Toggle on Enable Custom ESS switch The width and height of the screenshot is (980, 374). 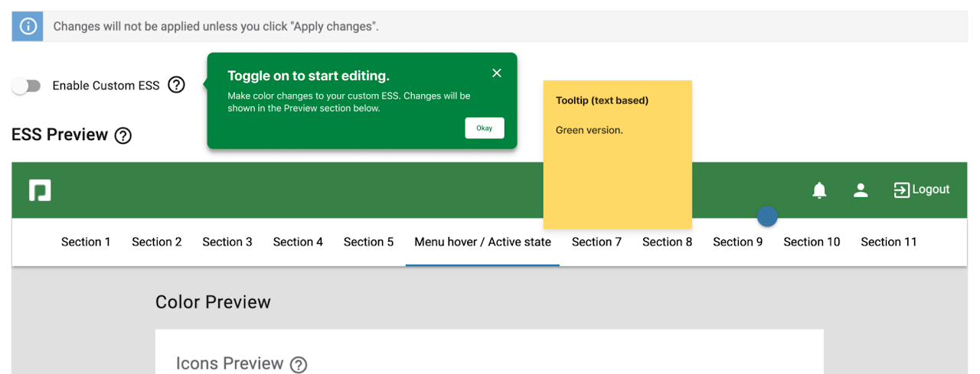click(27, 86)
